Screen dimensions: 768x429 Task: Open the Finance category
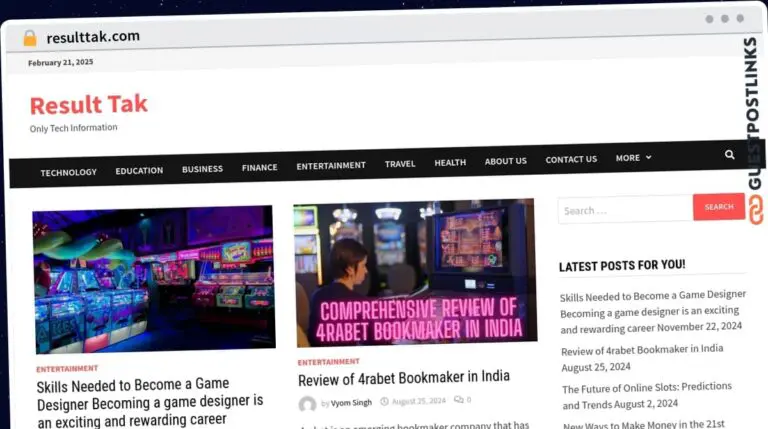click(260, 168)
